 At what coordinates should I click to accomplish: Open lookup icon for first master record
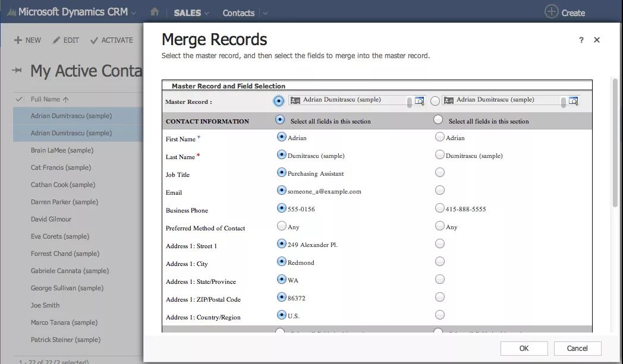click(420, 101)
